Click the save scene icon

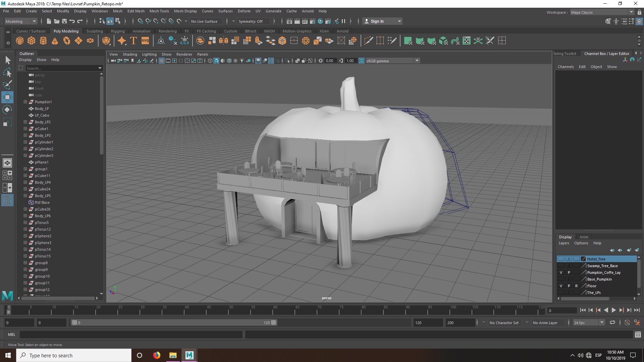64,21
